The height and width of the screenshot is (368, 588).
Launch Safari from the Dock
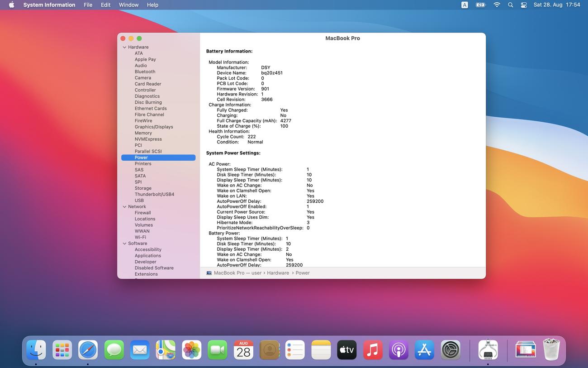point(88,350)
